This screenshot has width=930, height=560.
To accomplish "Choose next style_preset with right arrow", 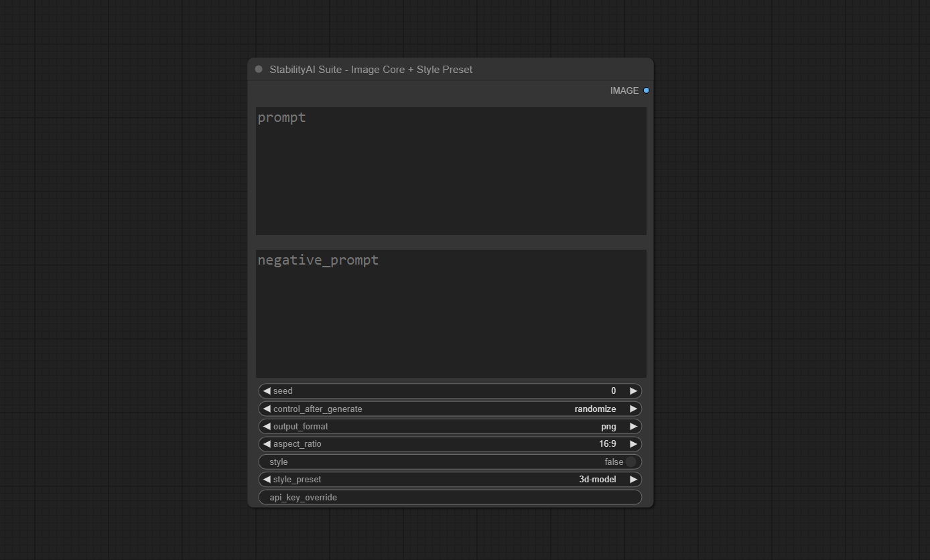I will tap(633, 480).
